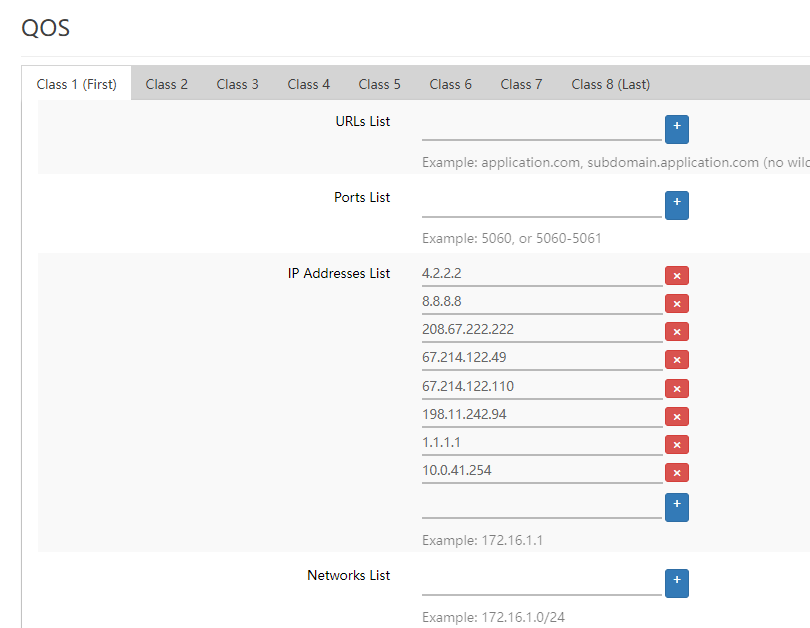810x628 pixels.
Task: Remove IP address 208.67.222.222
Action: pos(677,332)
